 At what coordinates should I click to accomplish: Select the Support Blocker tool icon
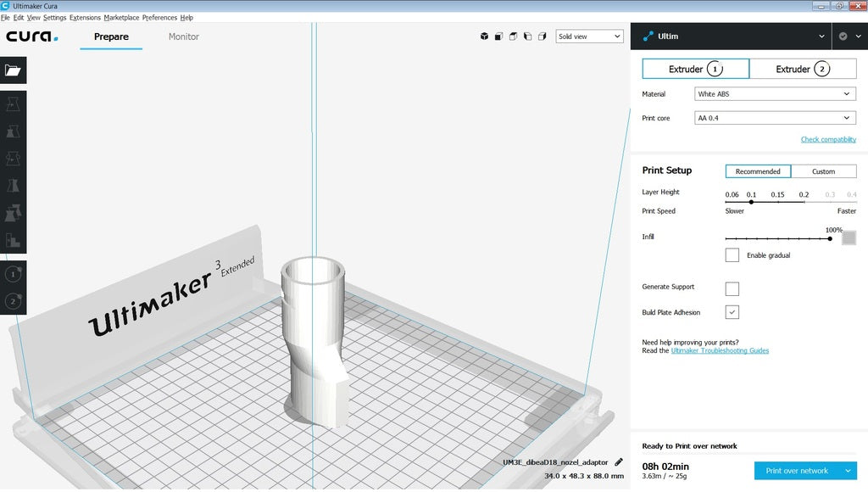[13, 240]
